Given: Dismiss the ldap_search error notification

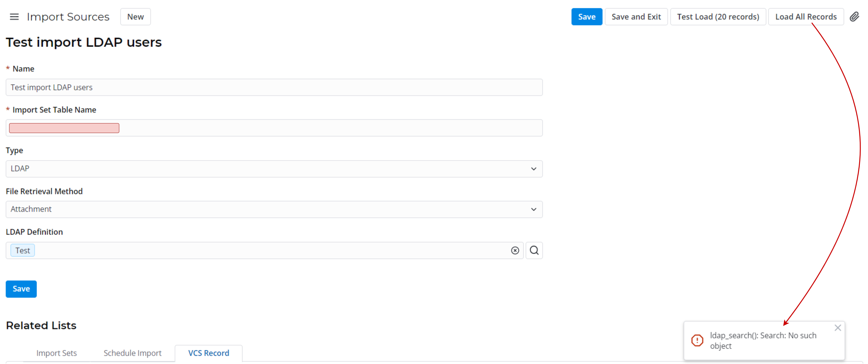Looking at the screenshot, I should pyautogui.click(x=838, y=328).
